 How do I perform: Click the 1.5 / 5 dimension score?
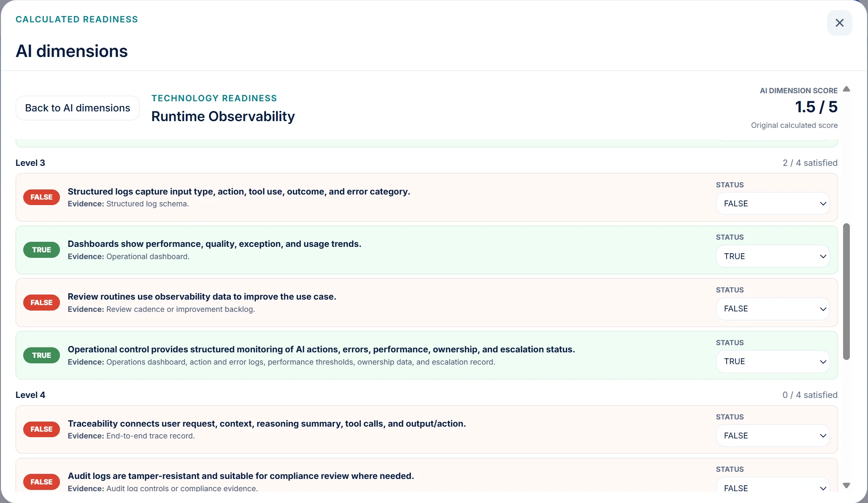tap(816, 107)
